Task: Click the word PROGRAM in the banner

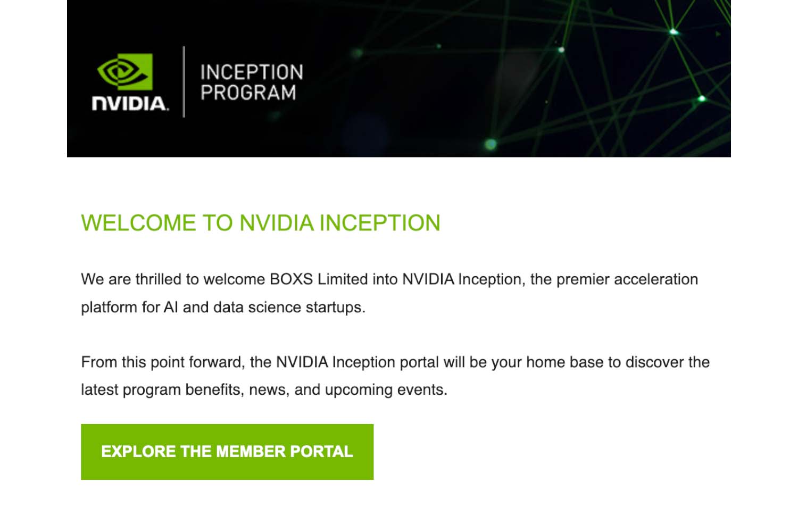Action: tap(248, 93)
